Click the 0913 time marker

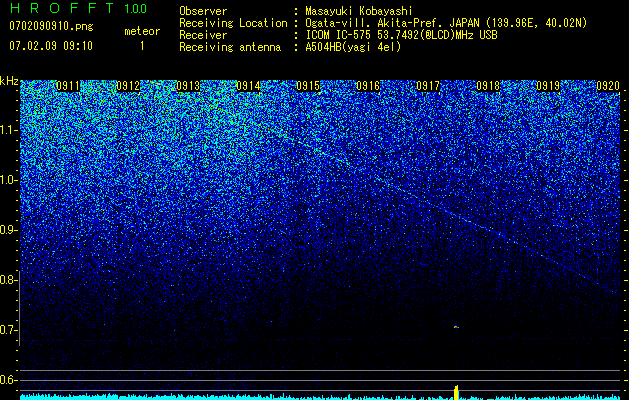188,86
